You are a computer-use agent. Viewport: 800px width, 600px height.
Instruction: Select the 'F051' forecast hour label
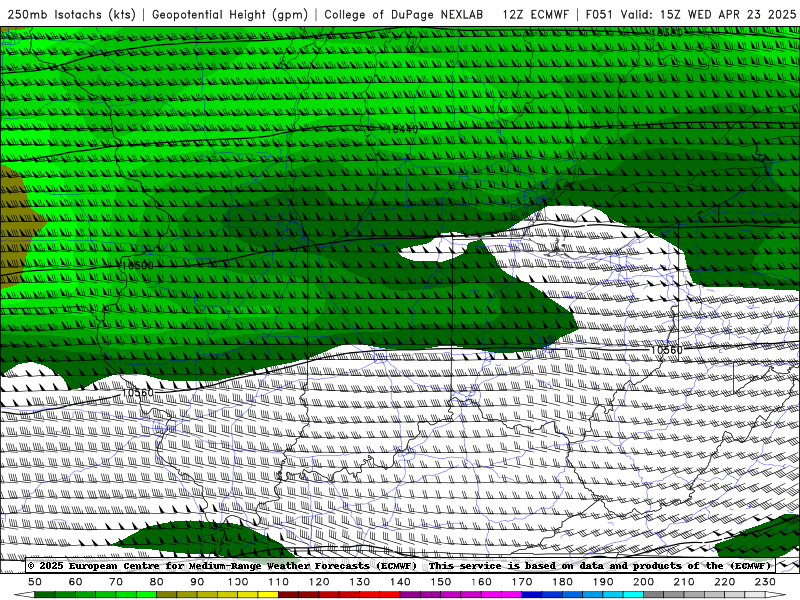(599, 14)
